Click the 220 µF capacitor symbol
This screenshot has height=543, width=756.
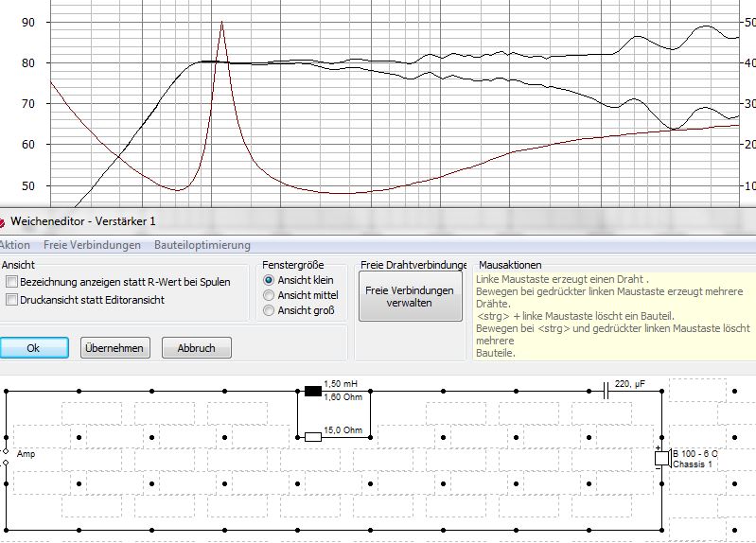(606, 389)
